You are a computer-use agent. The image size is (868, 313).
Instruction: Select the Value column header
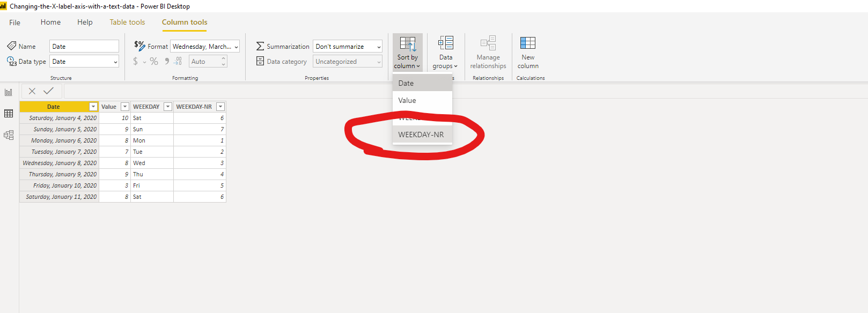point(109,107)
